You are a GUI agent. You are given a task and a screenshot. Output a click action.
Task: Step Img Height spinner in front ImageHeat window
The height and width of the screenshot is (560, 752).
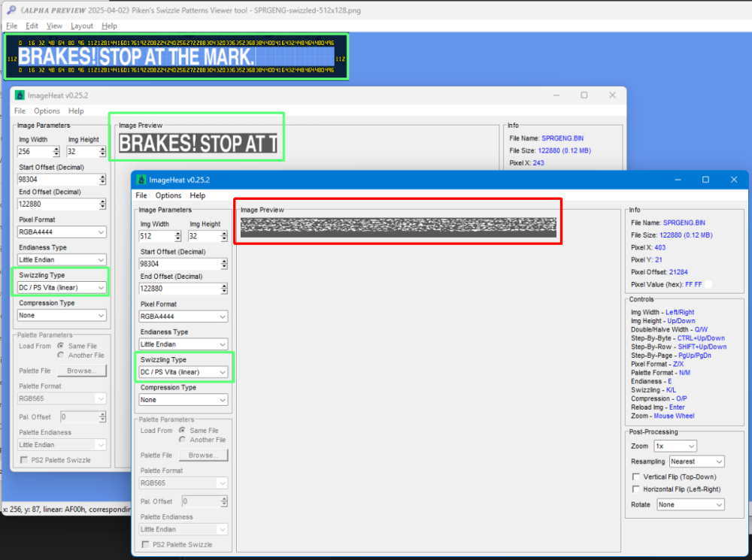tap(224, 236)
